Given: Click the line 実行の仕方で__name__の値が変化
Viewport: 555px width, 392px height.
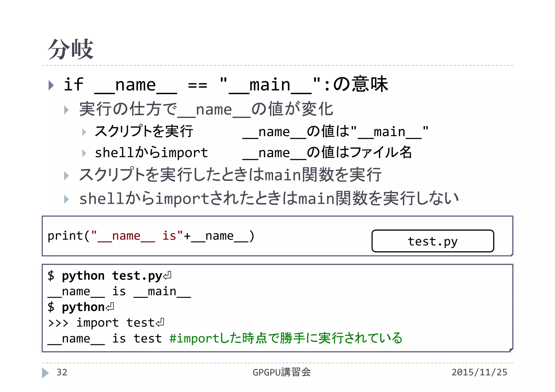Looking at the screenshot, I should pos(206,109).
